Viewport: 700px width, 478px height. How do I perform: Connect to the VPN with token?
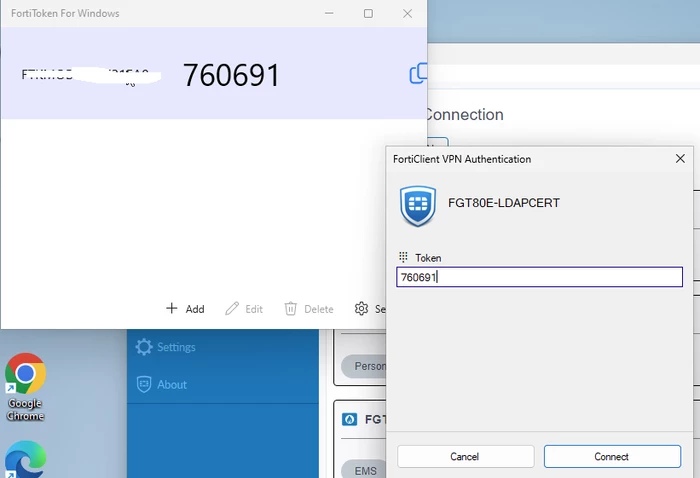tap(612, 457)
